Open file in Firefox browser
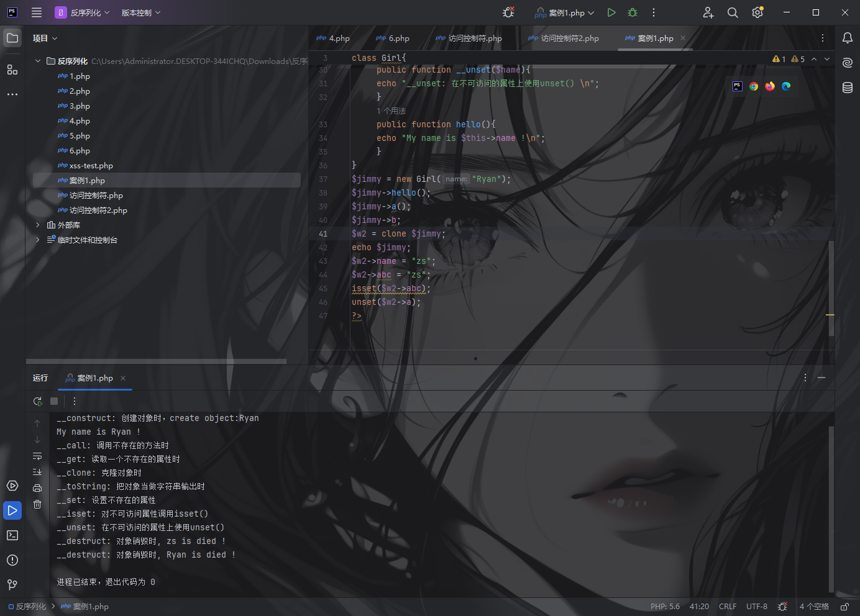860x616 pixels. 770,86
